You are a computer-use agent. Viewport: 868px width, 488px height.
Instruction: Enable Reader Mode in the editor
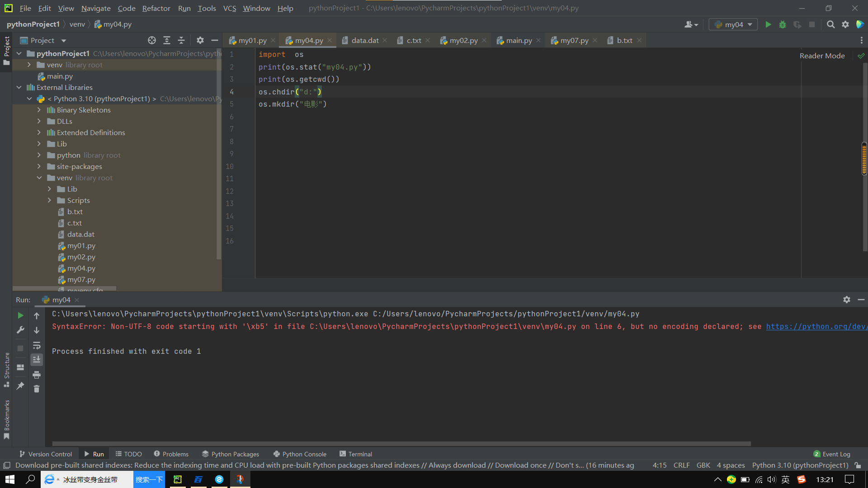pyautogui.click(x=822, y=56)
